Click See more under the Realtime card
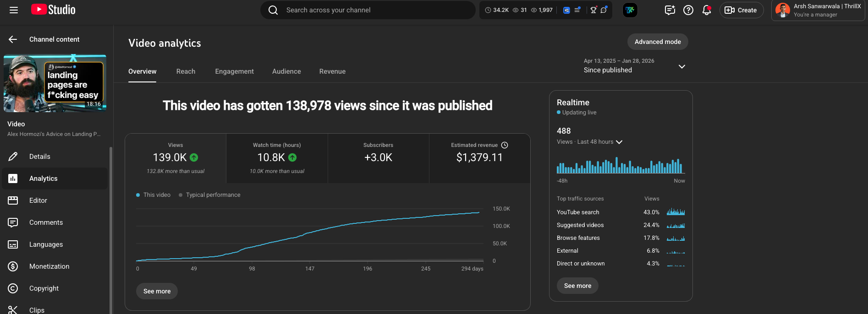 (x=577, y=286)
